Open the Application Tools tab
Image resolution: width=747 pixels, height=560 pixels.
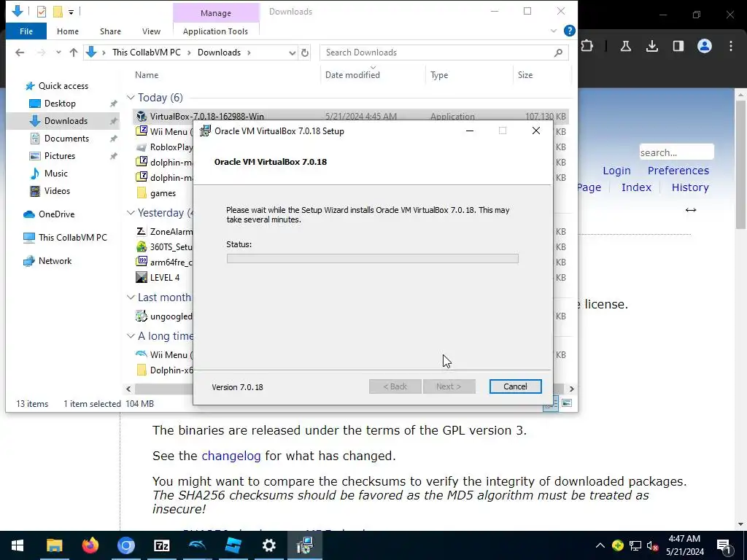[x=215, y=31]
